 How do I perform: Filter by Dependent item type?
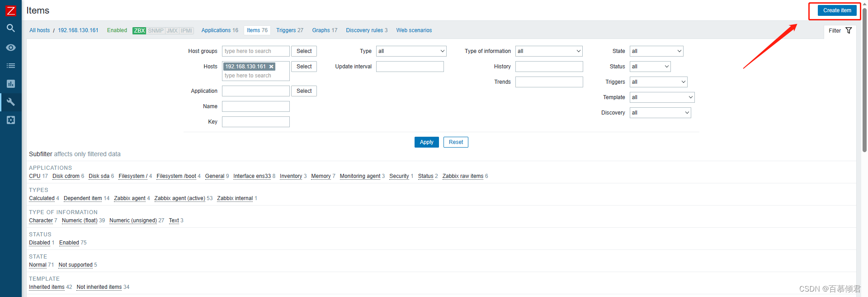click(x=83, y=198)
